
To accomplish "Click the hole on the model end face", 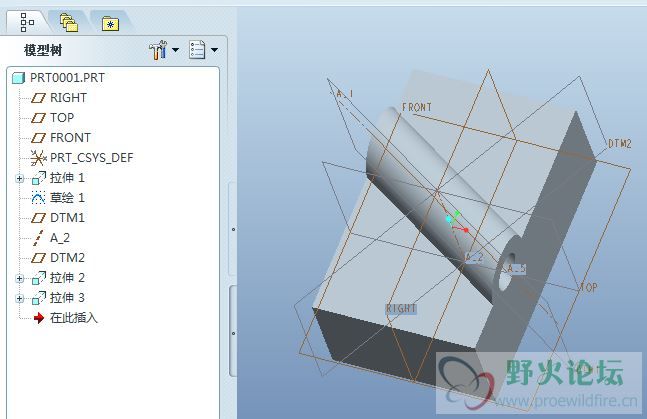I will [506, 273].
